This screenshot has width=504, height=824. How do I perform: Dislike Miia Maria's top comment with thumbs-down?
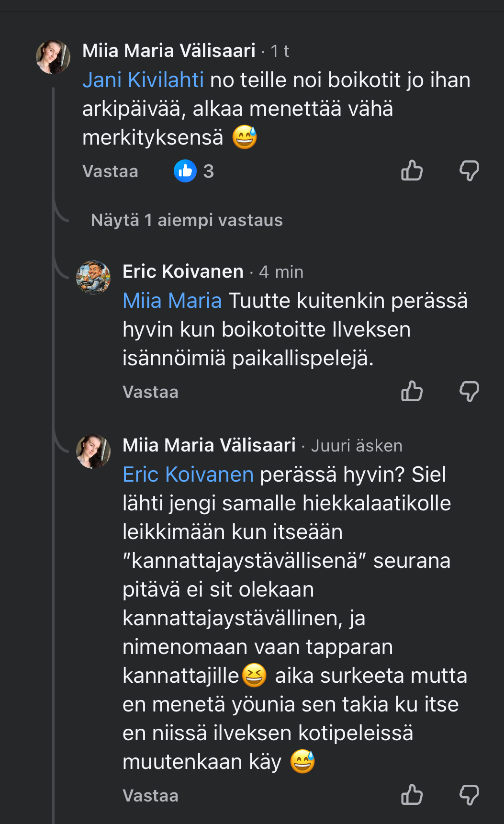[469, 170]
